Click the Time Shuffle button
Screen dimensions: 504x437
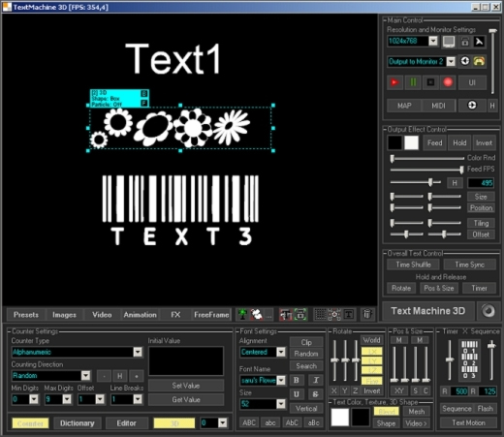click(x=413, y=265)
